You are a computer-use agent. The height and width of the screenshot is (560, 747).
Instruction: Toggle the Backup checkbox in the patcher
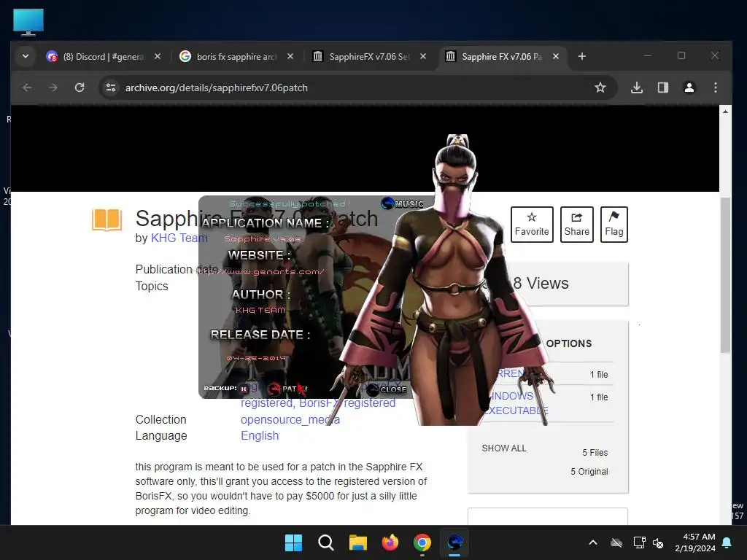pyautogui.click(x=244, y=389)
